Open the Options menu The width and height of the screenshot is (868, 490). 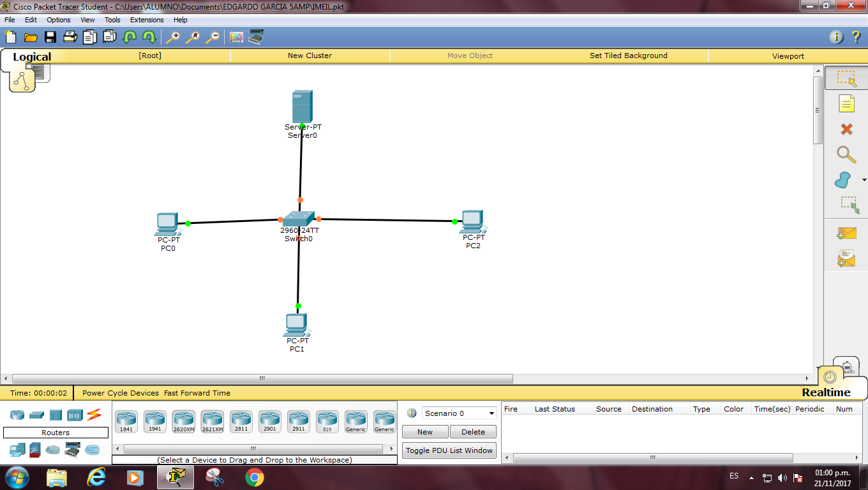(58, 20)
